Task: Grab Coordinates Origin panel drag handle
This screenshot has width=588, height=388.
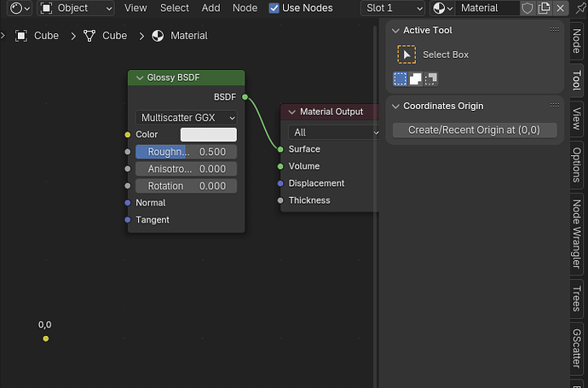Action: [x=555, y=106]
